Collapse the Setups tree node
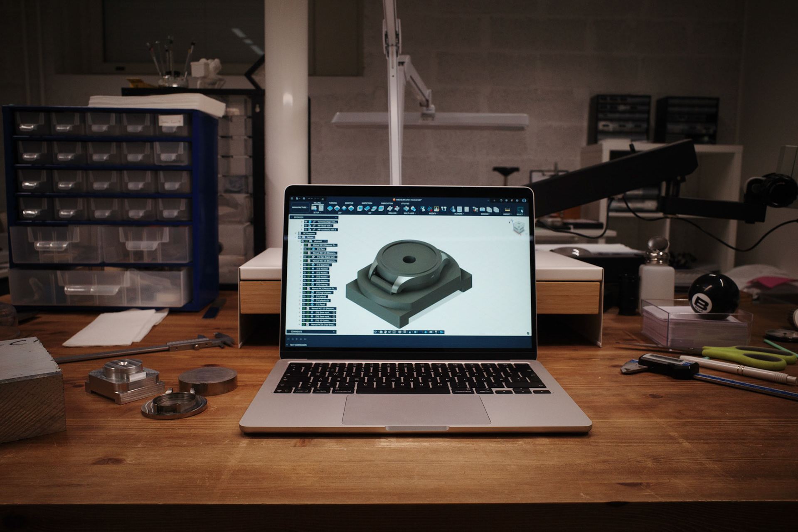 point(296,237)
